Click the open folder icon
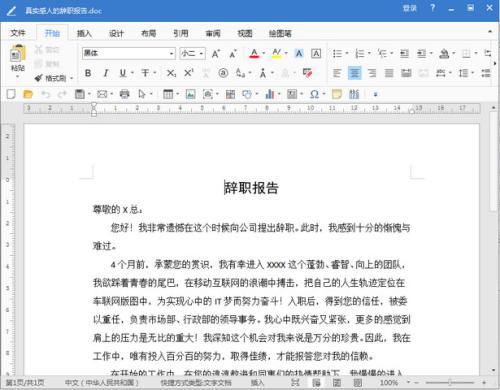500x390 pixels. pyautogui.click(x=28, y=94)
